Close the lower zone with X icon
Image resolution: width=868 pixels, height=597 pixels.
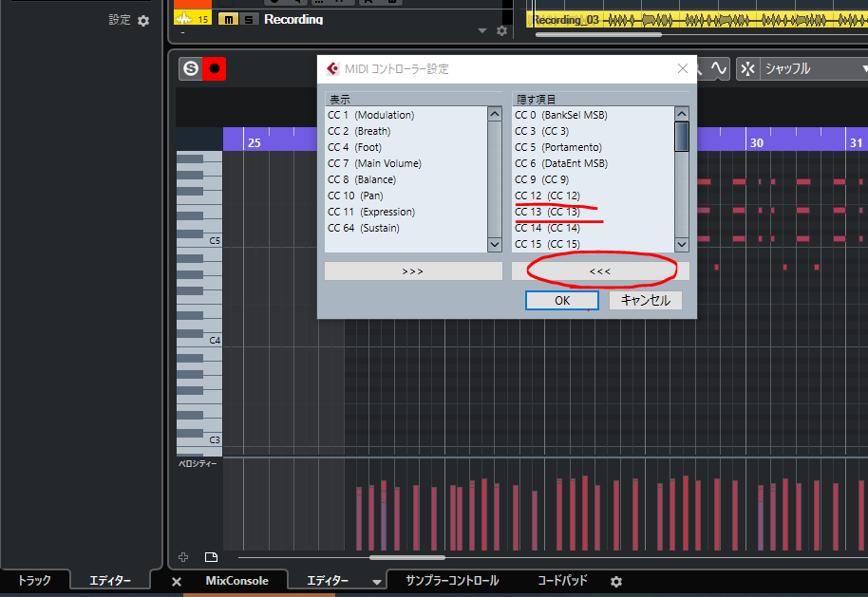coord(177,582)
